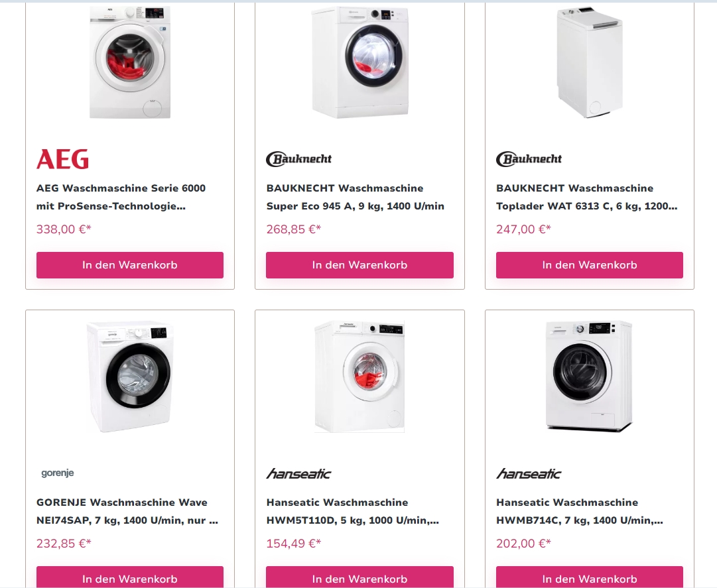Add Gorenje Wave NEI74SAP to the Warenkorb
Viewport: 717px width, 588px height.
coord(130,577)
